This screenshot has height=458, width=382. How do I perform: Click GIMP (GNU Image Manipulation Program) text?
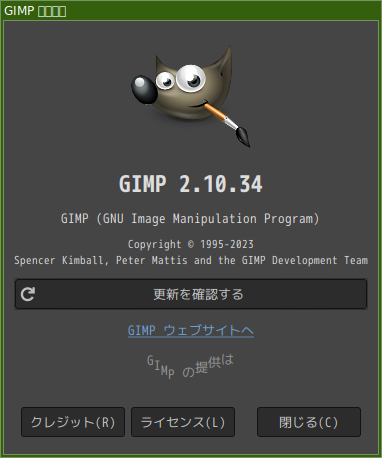190,219
